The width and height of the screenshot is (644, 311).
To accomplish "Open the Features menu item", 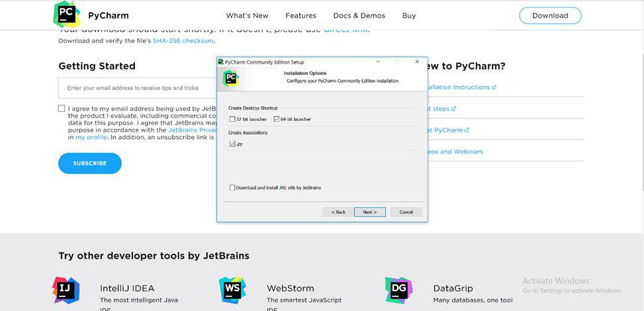I will point(300,15).
